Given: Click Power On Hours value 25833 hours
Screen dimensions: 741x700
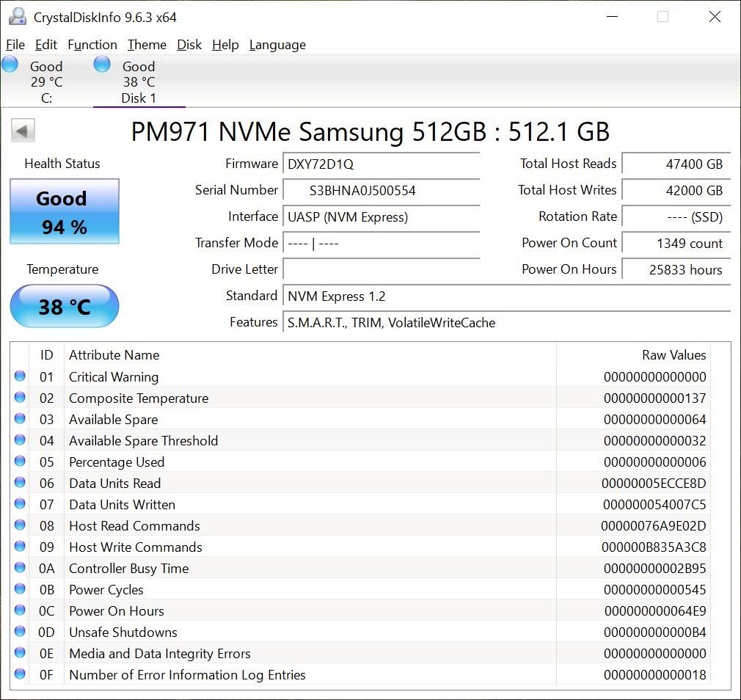Looking at the screenshot, I should [x=676, y=270].
